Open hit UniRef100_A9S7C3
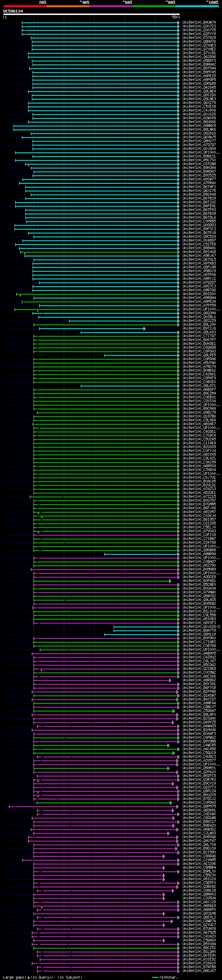Screen dimensions: 222x980 199,286
